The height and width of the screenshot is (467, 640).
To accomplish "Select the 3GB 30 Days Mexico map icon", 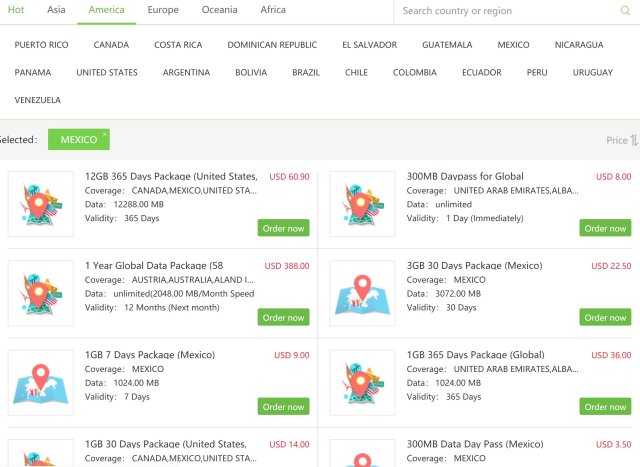I will click(x=362, y=293).
